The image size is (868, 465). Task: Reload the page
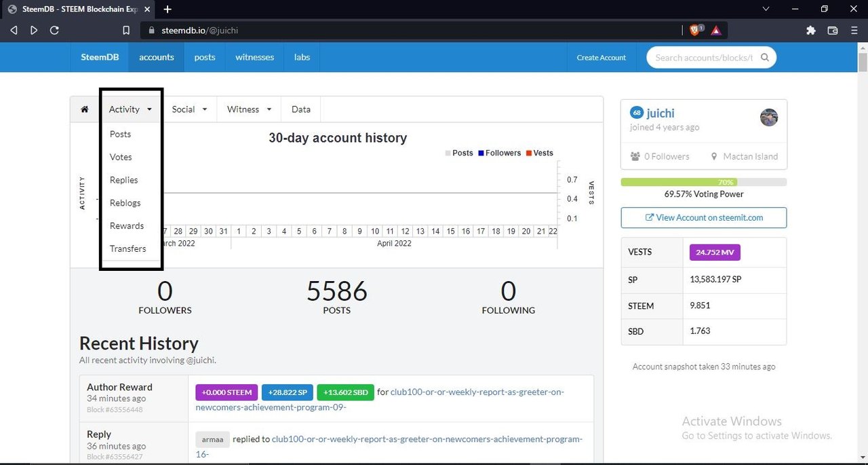click(54, 30)
